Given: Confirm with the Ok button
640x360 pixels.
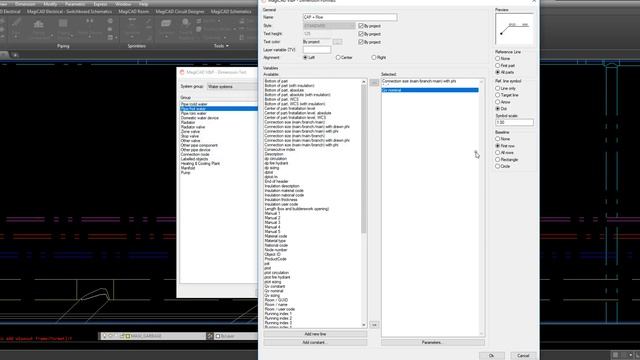Looking at the screenshot, I should point(491,356).
